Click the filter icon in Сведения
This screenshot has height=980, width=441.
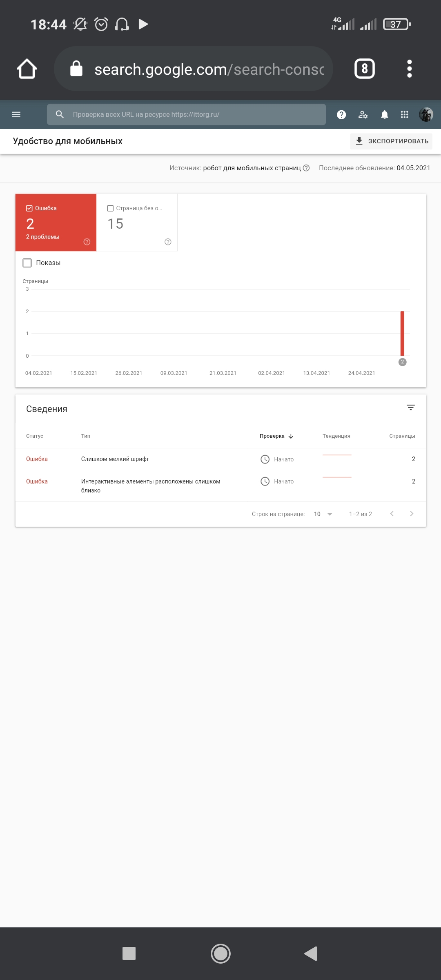(x=410, y=408)
